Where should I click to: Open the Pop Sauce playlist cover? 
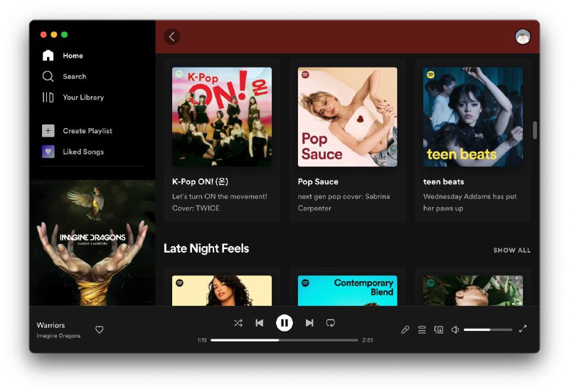(x=347, y=117)
